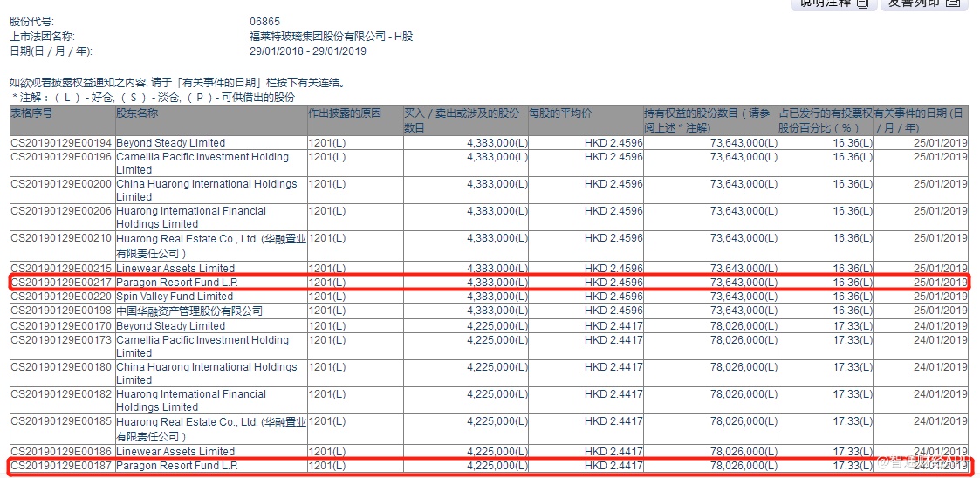
Task: Select serial number CS20190129E00198
Action: (x=61, y=311)
